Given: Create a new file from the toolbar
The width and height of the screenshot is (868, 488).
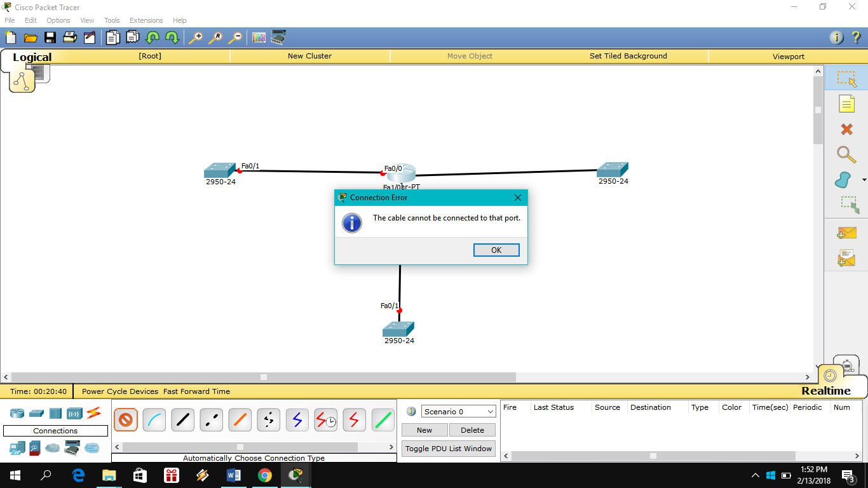Looking at the screenshot, I should coord(11,37).
